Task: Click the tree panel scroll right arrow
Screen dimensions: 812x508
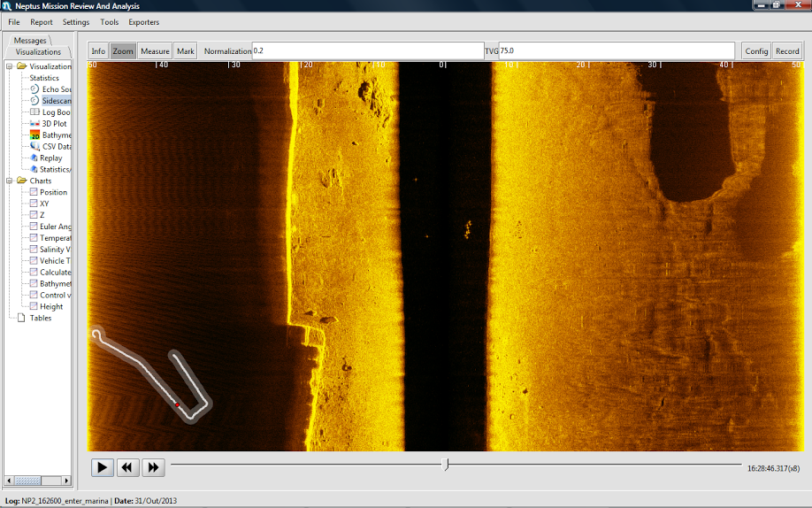Action: pyautogui.click(x=66, y=481)
